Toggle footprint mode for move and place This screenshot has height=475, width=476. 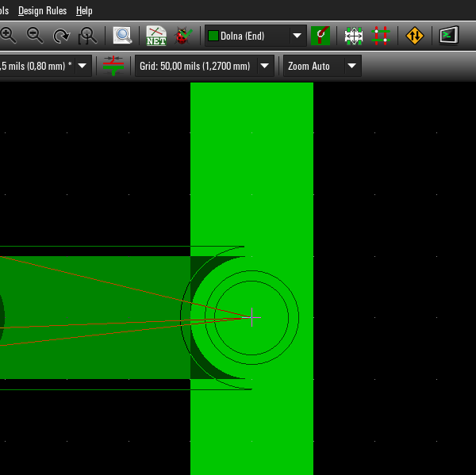[x=354, y=36]
